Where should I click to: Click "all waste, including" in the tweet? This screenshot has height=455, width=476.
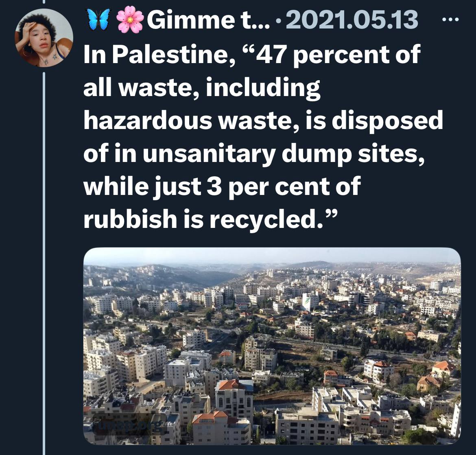point(202,87)
